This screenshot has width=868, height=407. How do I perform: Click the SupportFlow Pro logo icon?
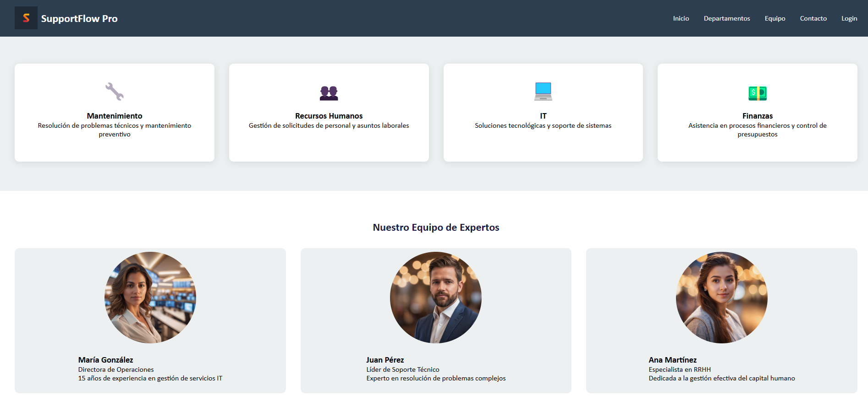point(26,18)
